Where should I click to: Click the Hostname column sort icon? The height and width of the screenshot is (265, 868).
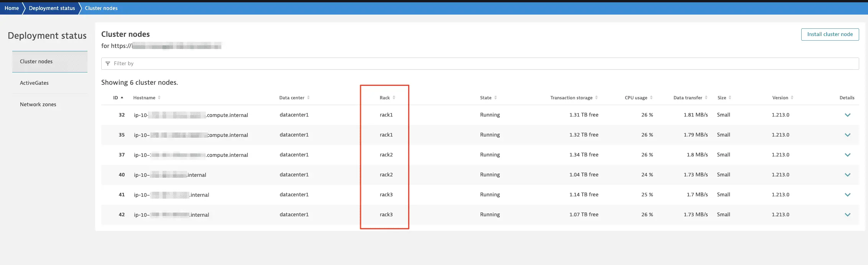159,98
